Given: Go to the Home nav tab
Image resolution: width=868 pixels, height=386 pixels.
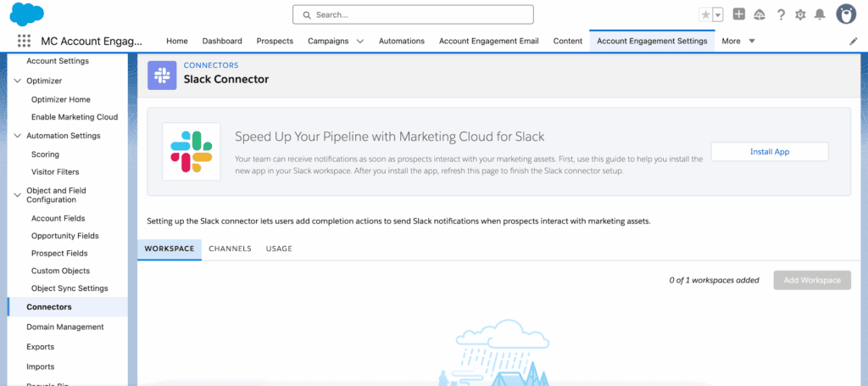Looking at the screenshot, I should (177, 41).
